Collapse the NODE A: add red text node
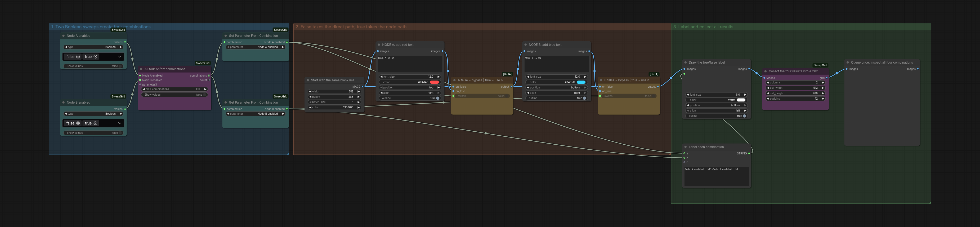980x227 pixels. 379,44
